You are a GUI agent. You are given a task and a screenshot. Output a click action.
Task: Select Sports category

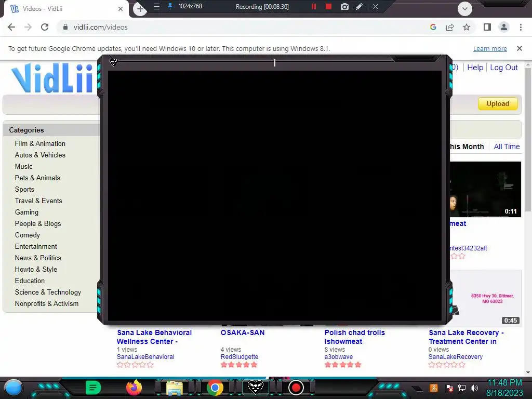pyautogui.click(x=24, y=189)
